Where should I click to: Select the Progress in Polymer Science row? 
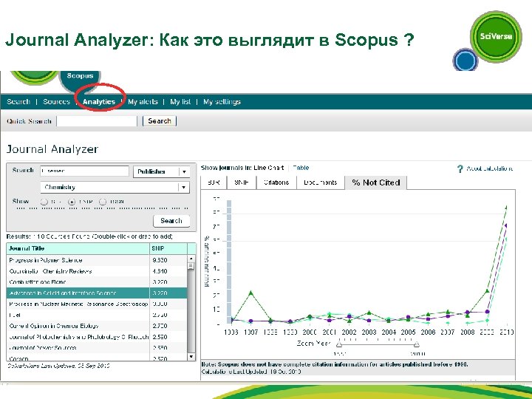point(97,260)
